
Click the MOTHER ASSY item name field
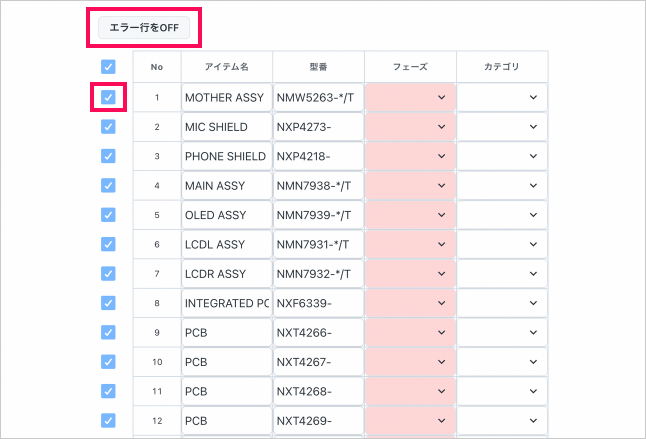[225, 98]
